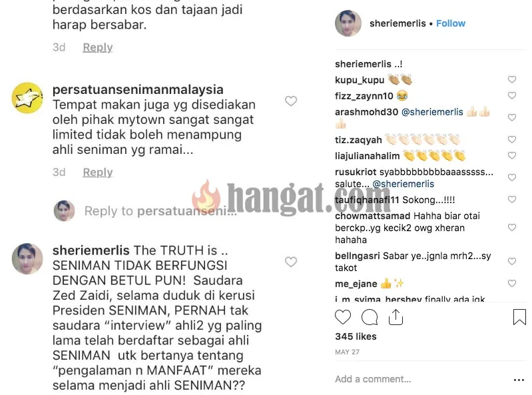Screen dimensions: 532x395
Task: Like persatuansenimanmalaysia's Tempat makan comment
Action: [x=291, y=101]
